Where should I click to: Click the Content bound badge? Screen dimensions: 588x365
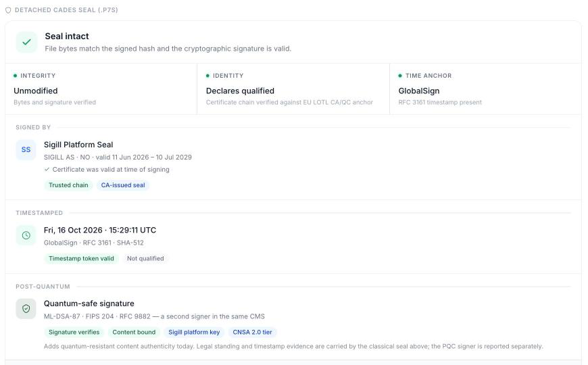pyautogui.click(x=134, y=332)
